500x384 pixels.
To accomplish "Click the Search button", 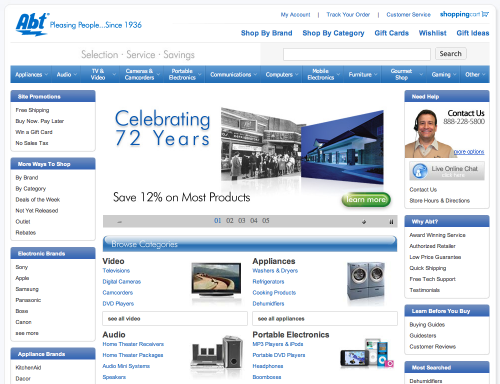I will point(450,54).
